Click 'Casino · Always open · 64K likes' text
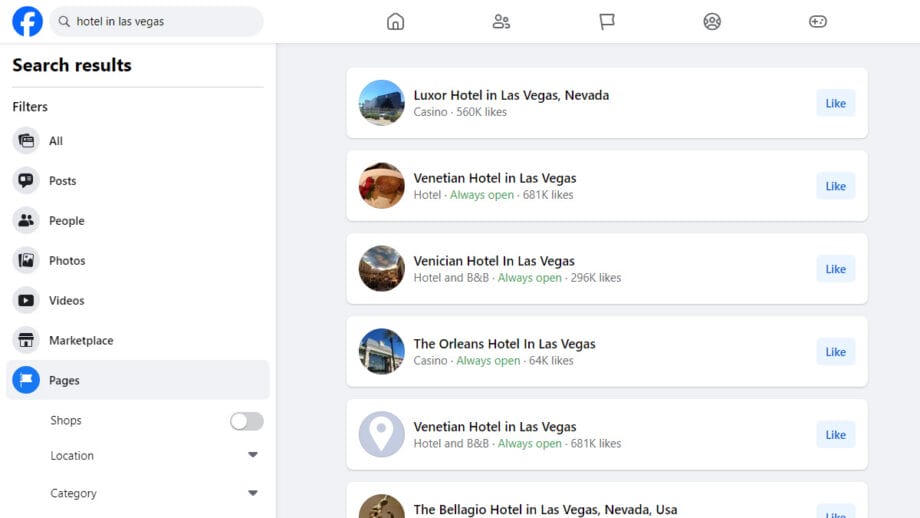This screenshot has width=920, height=518. (493, 361)
